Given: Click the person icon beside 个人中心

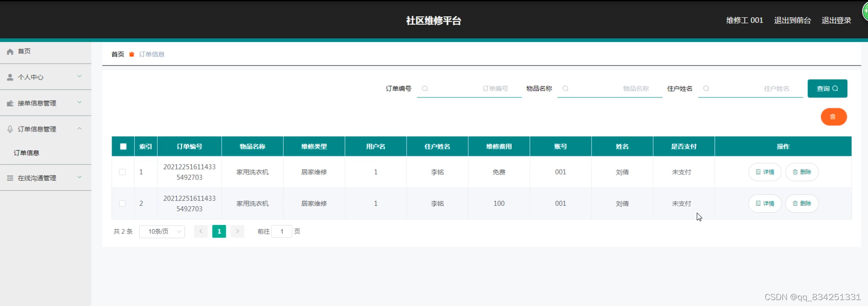Looking at the screenshot, I should pos(10,77).
